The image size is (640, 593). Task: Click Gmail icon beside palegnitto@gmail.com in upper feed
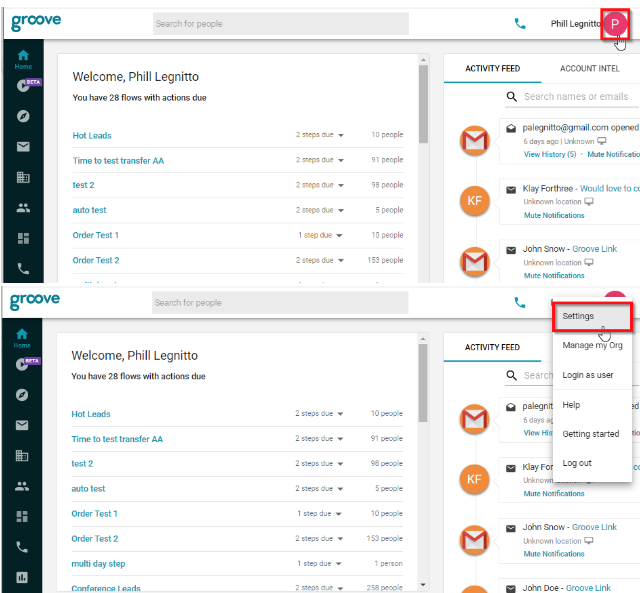pyautogui.click(x=474, y=140)
